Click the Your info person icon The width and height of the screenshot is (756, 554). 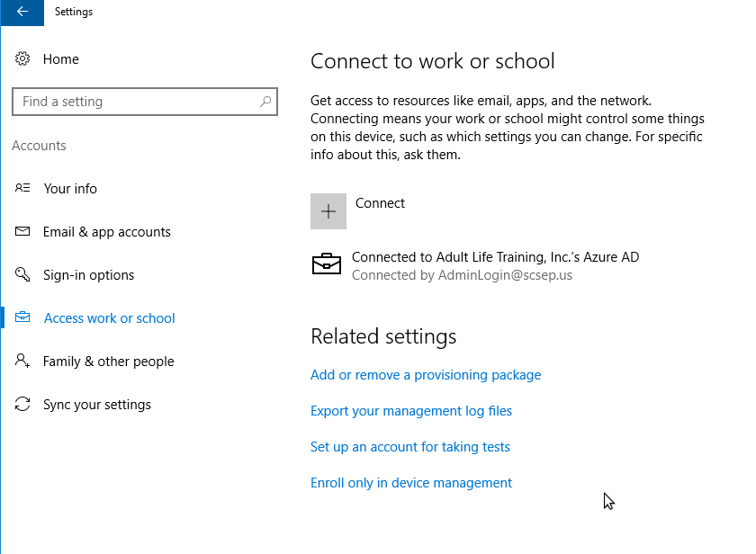pyautogui.click(x=22, y=188)
